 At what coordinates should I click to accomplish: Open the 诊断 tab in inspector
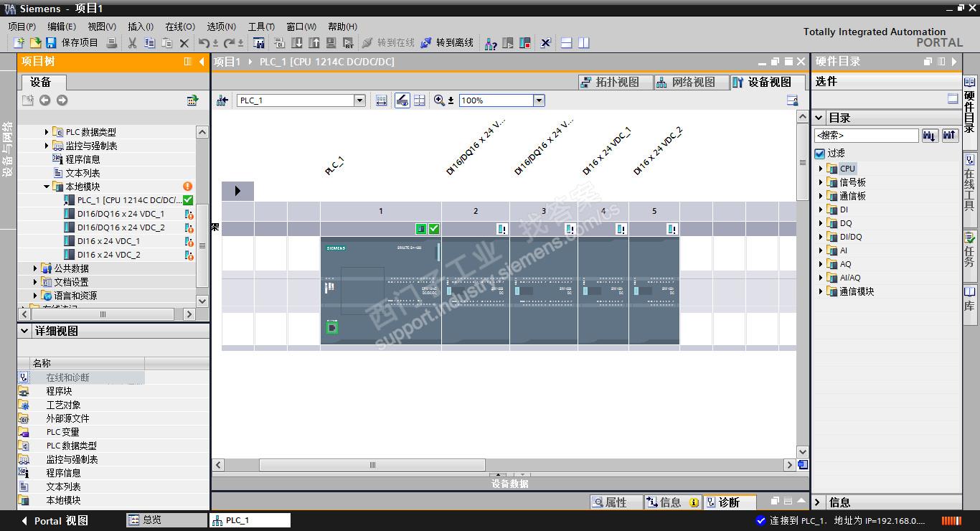(x=728, y=502)
